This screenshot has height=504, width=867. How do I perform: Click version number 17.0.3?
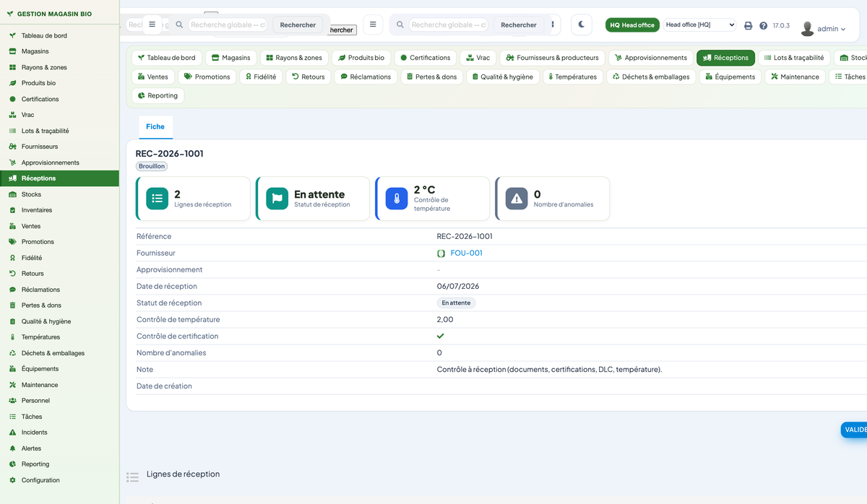[781, 25]
